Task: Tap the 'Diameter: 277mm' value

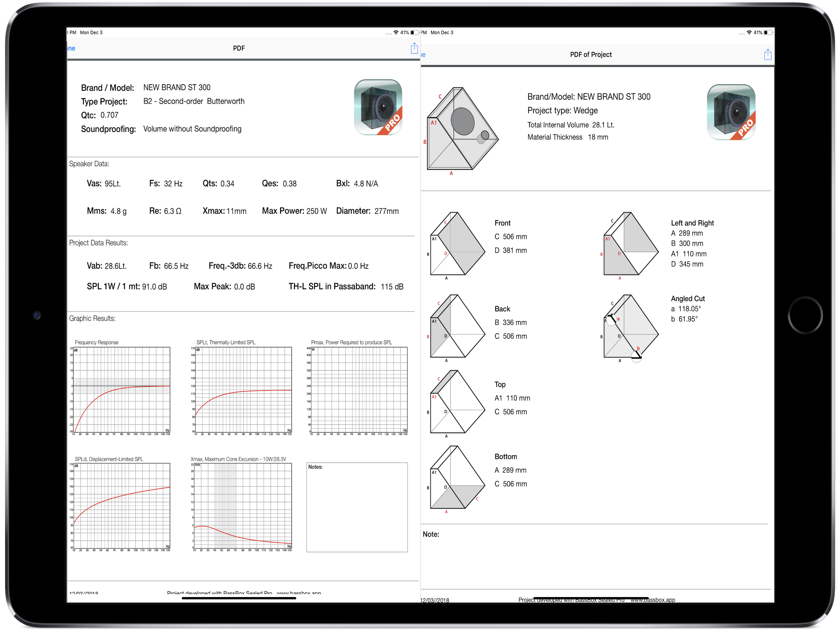Action: point(367,211)
